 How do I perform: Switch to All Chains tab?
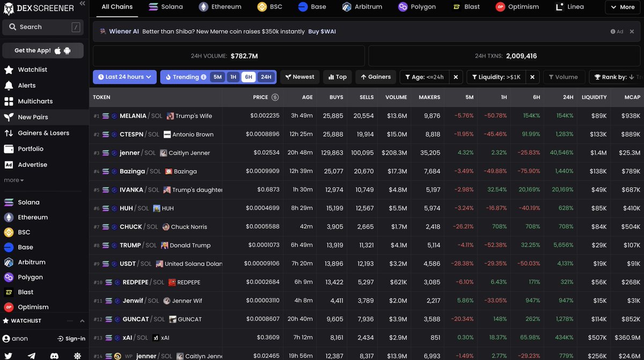[117, 7]
